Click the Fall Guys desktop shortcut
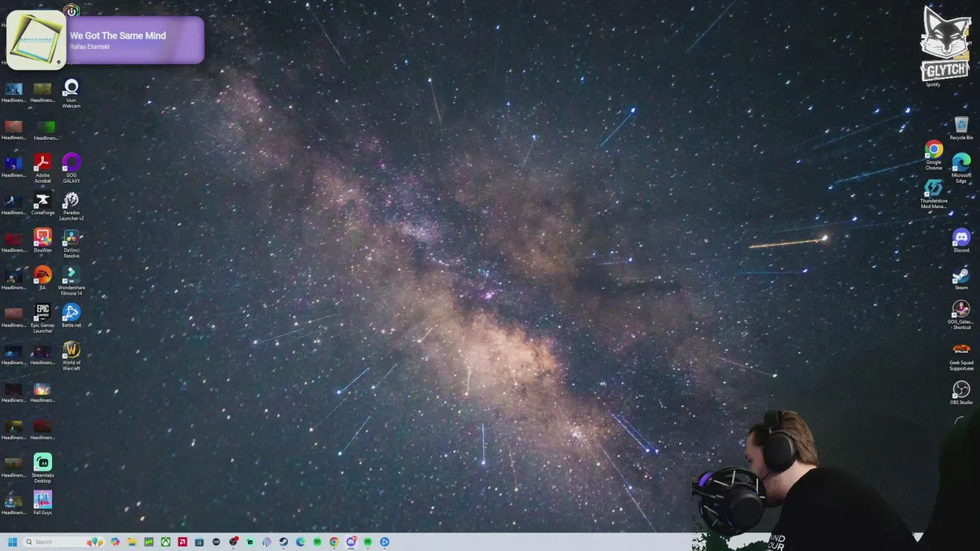Viewport: 980px width, 551px height. (x=42, y=504)
